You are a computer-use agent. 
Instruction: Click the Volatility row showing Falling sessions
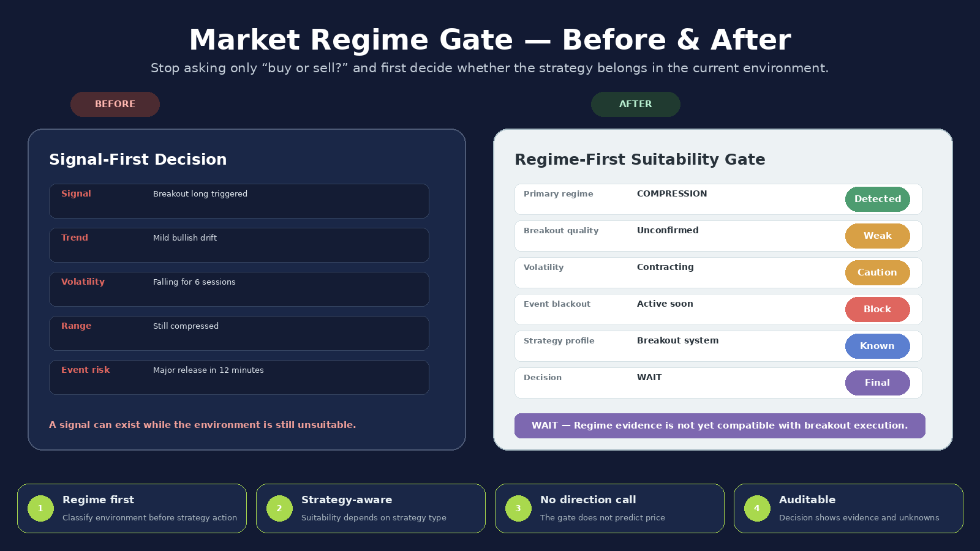(x=239, y=289)
